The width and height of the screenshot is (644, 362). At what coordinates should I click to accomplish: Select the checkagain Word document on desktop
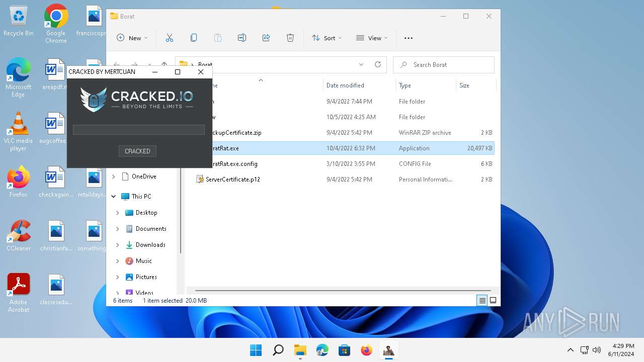56,182
